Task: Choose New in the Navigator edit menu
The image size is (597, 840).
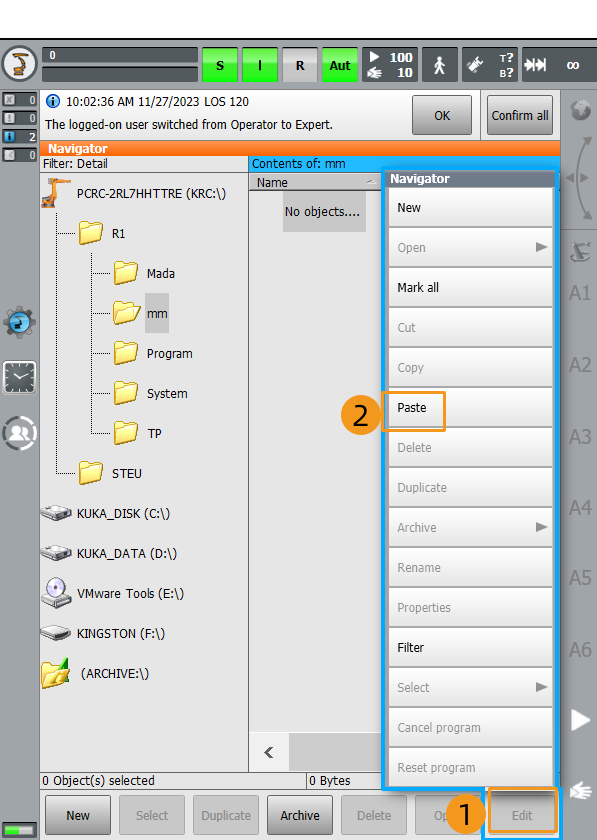Action: [470, 207]
